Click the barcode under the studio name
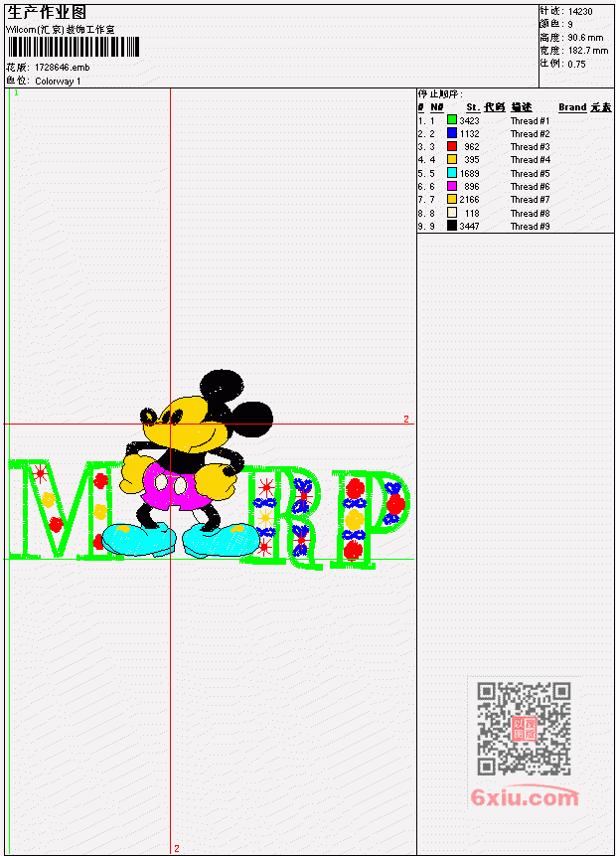Screen dimensions: 616x856 point(74,47)
